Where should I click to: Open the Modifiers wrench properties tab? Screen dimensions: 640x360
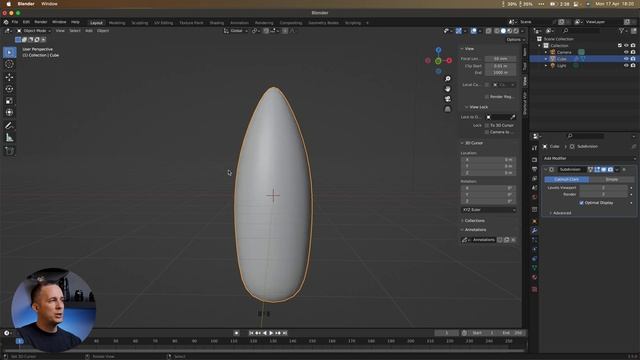534,231
